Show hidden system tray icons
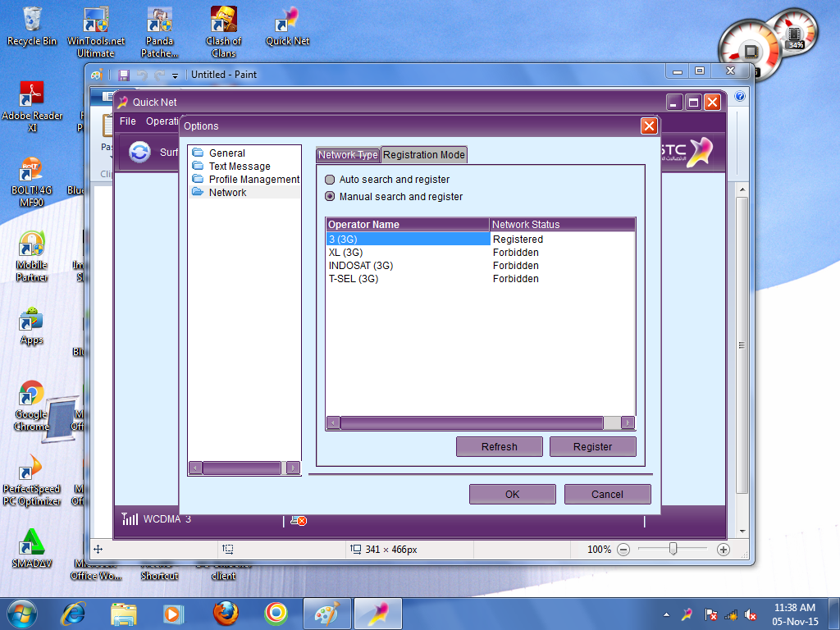The width and height of the screenshot is (840, 630). pos(666,615)
